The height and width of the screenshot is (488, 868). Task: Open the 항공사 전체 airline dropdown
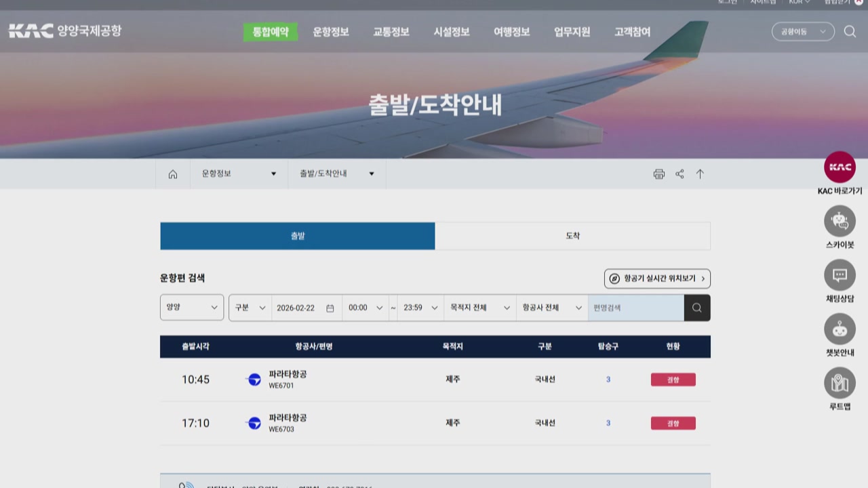pos(551,308)
